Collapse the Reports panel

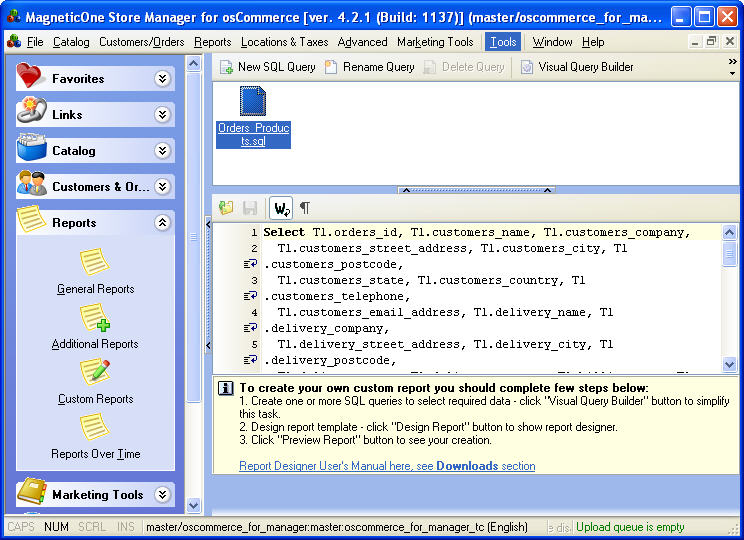162,223
